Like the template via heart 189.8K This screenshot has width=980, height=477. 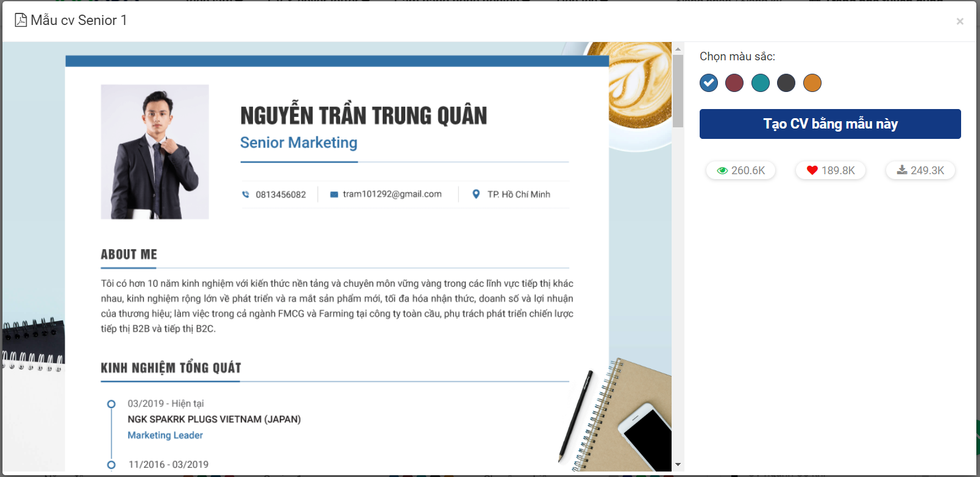831,171
